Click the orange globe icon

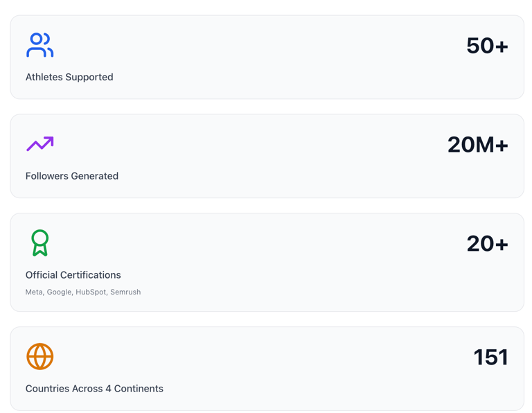(39, 356)
